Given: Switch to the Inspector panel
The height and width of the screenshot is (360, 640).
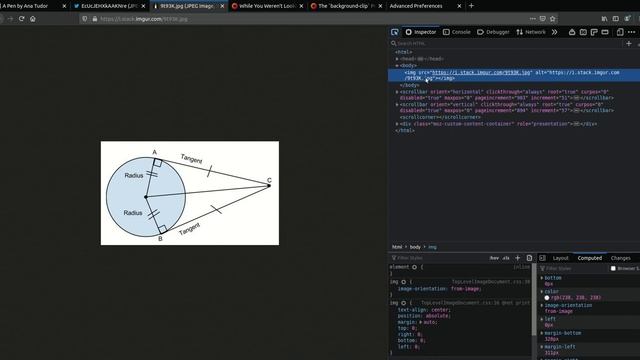Looking at the screenshot, I should [x=421, y=32].
